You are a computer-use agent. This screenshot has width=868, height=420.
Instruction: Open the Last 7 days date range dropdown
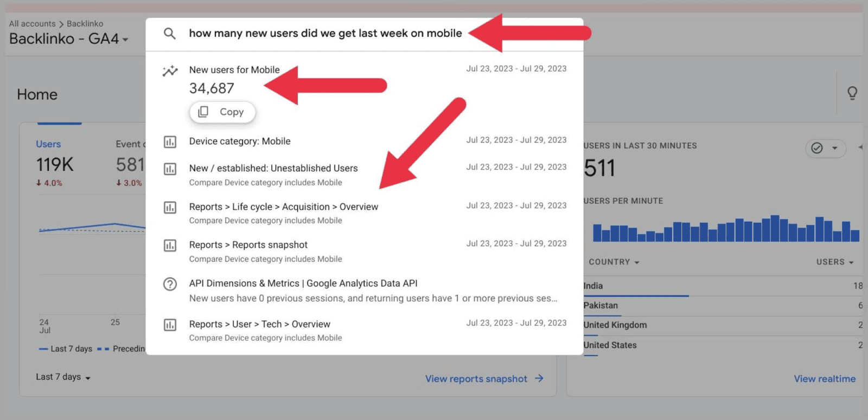tap(62, 377)
